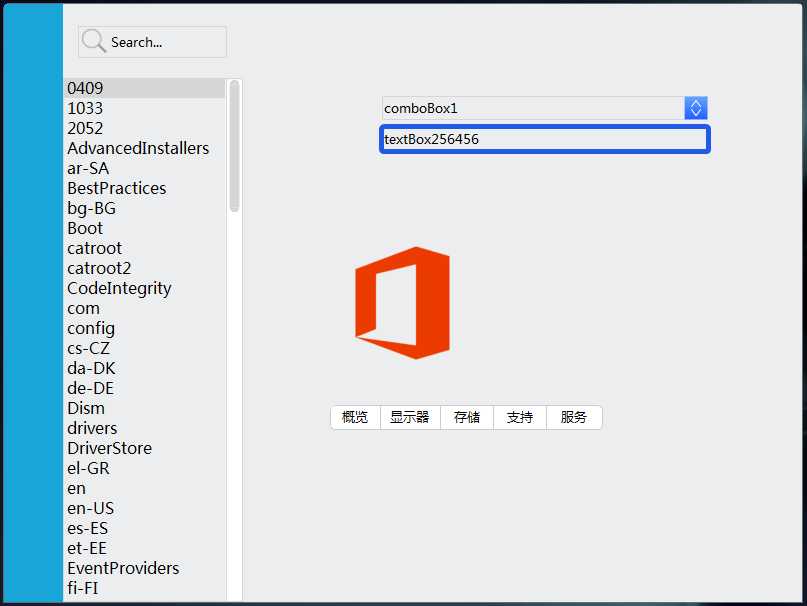Pick the el-GR entry
The image size is (807, 606).
(145, 469)
